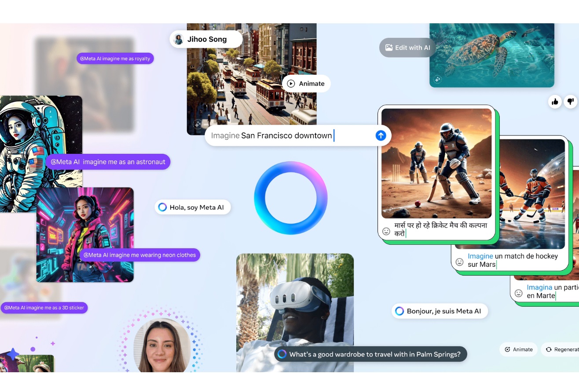Select 'imagine me wearing neon clothes' prompt bubble
The height and width of the screenshot is (392, 579).
[139, 255]
